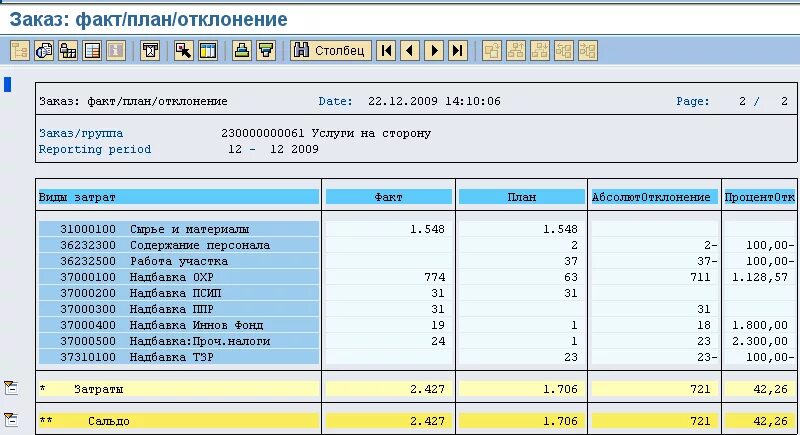Select the Виды затрат column header
Viewport: 800px width, 435px height.
(179, 197)
